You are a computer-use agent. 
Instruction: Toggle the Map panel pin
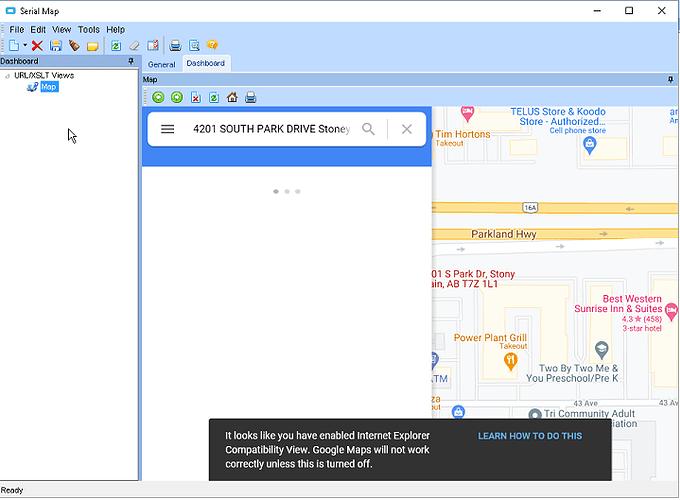coord(670,79)
